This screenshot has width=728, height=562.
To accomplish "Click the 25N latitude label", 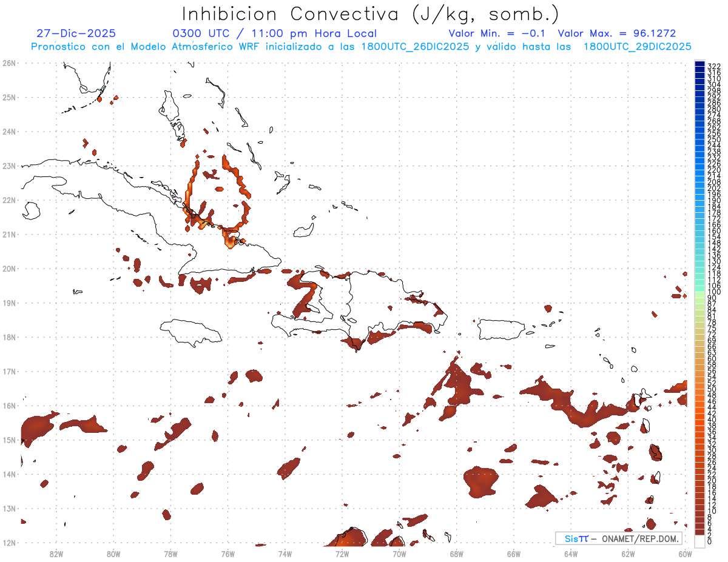I will click(9, 97).
